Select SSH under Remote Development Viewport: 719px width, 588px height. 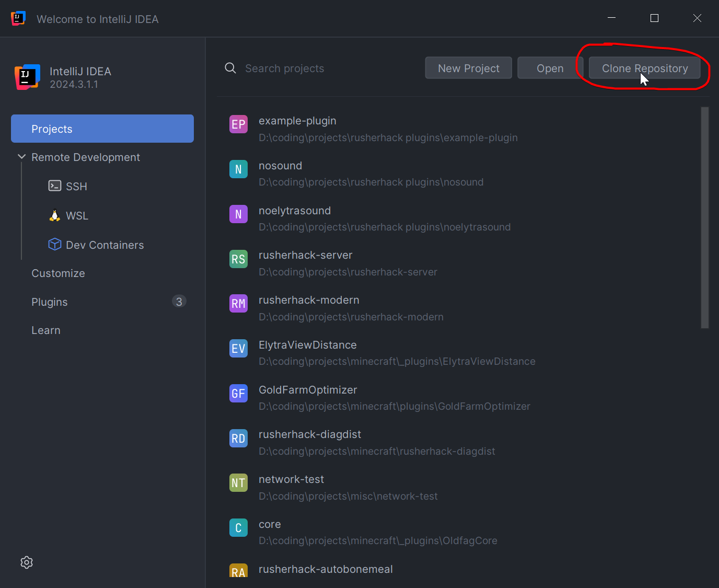[76, 187]
